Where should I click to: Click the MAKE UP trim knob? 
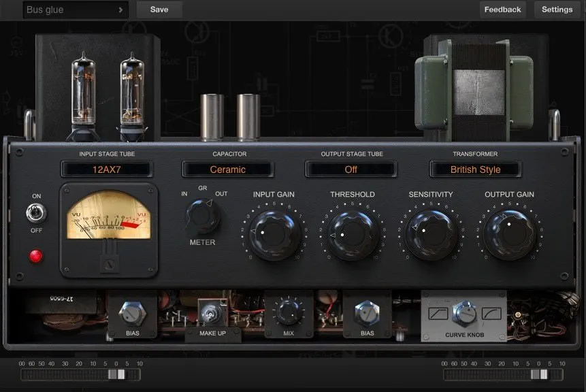coord(211,313)
